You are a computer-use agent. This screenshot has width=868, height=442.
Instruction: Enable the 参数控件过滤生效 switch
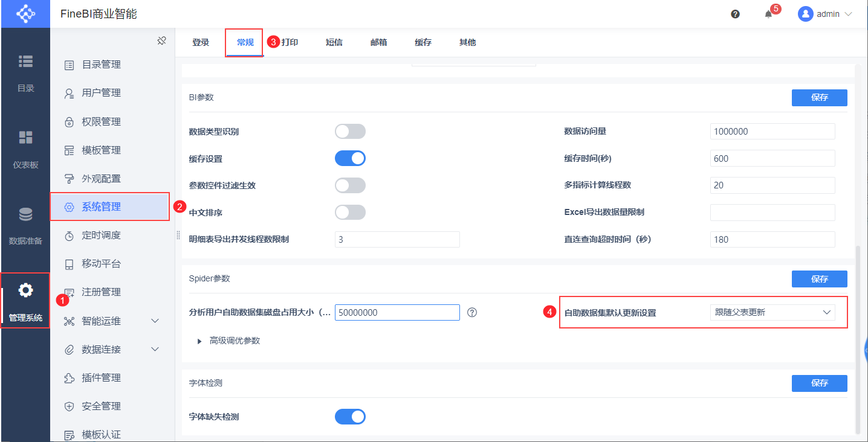350,185
